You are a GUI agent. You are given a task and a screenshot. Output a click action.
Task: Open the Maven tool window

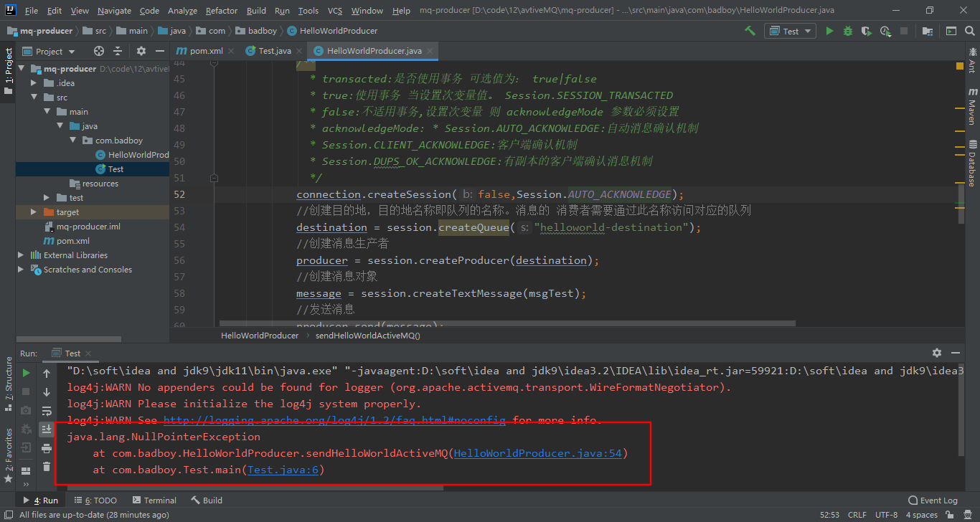click(x=972, y=108)
